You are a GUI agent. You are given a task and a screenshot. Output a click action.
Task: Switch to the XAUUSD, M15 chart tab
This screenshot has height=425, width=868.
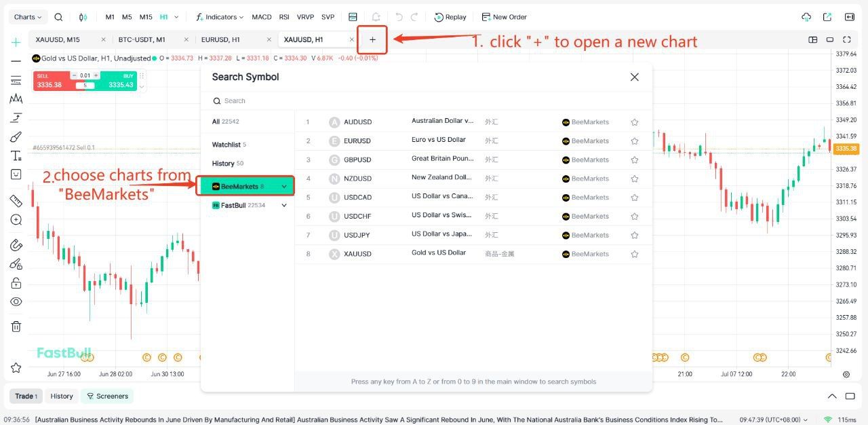click(x=58, y=39)
